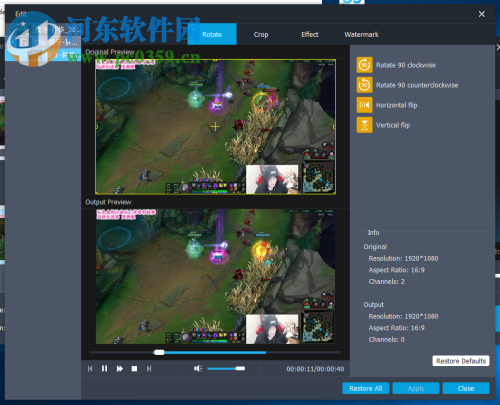500x405 pixels.
Task: Open the Effect tab
Action: click(310, 34)
